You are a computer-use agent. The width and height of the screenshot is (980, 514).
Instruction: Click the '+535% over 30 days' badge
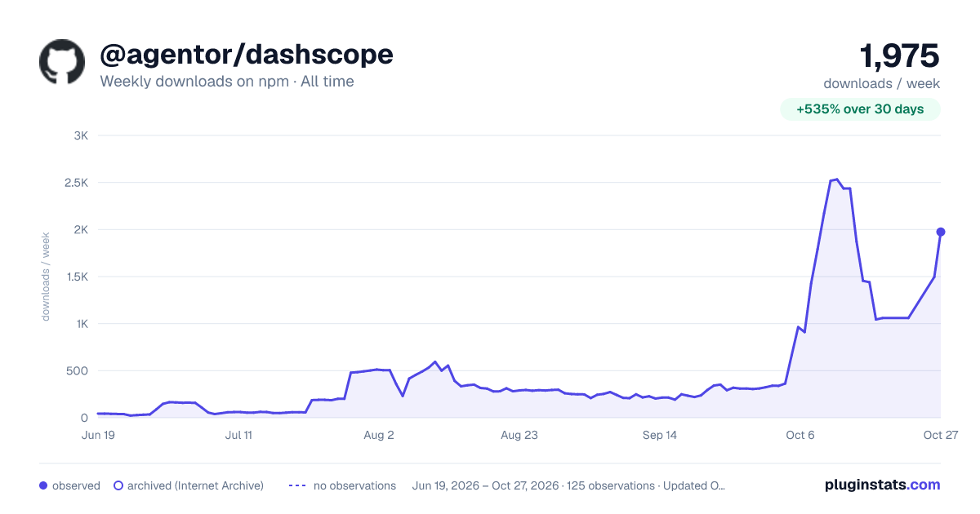[x=860, y=109]
